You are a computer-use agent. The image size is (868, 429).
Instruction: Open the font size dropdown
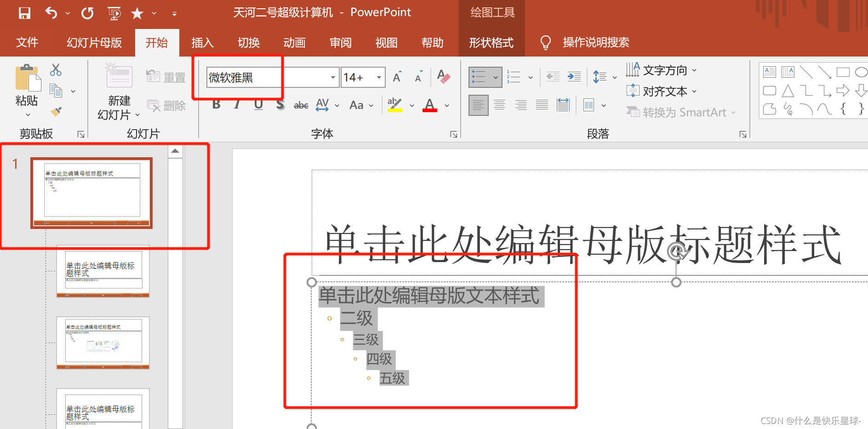pyautogui.click(x=379, y=77)
